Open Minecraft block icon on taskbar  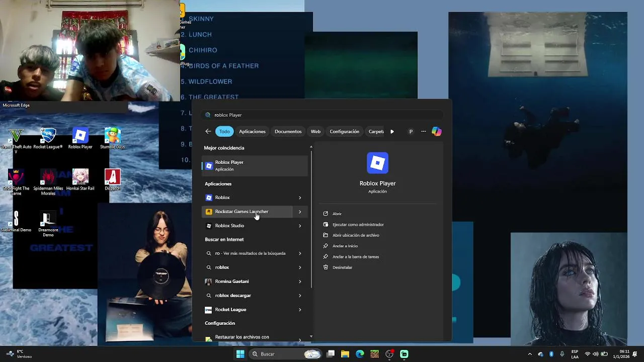click(374, 354)
